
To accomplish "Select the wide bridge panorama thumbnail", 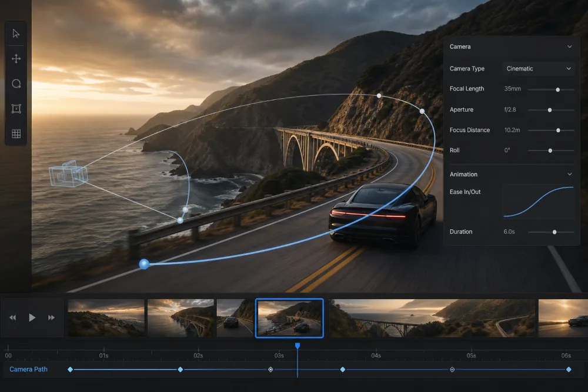I will coord(432,318).
